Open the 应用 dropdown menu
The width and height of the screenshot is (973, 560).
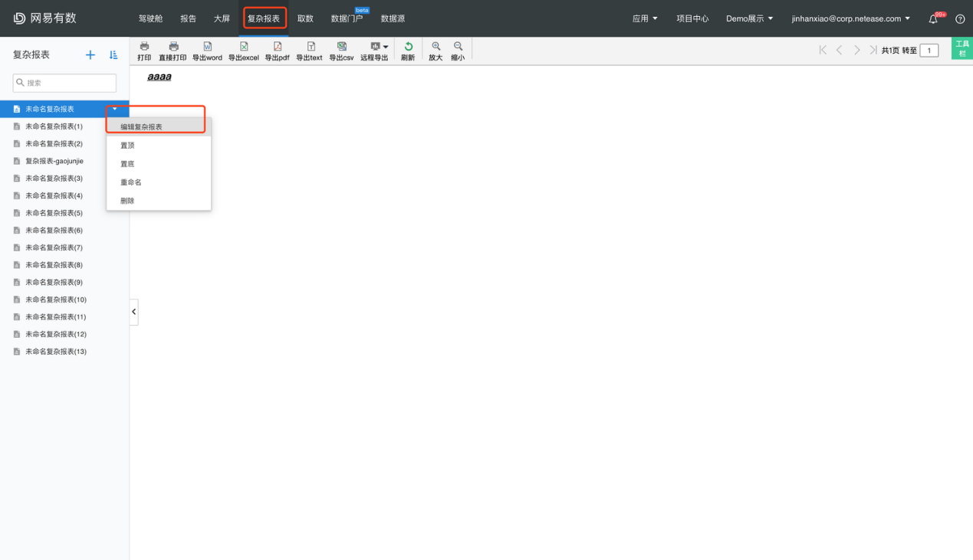(644, 18)
